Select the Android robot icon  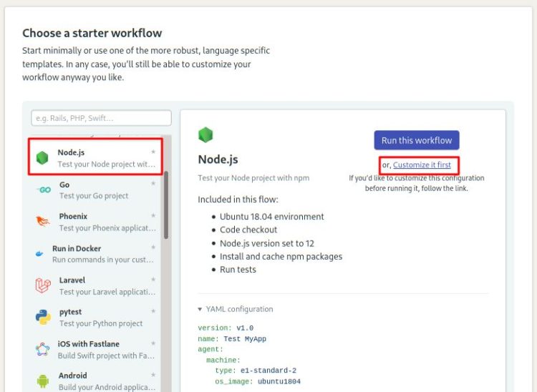pyautogui.click(x=43, y=381)
